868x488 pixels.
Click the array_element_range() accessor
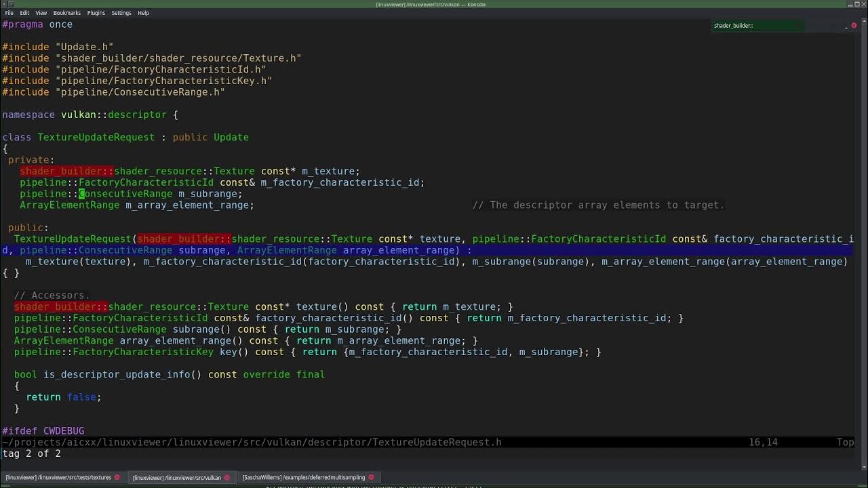[246, 340]
